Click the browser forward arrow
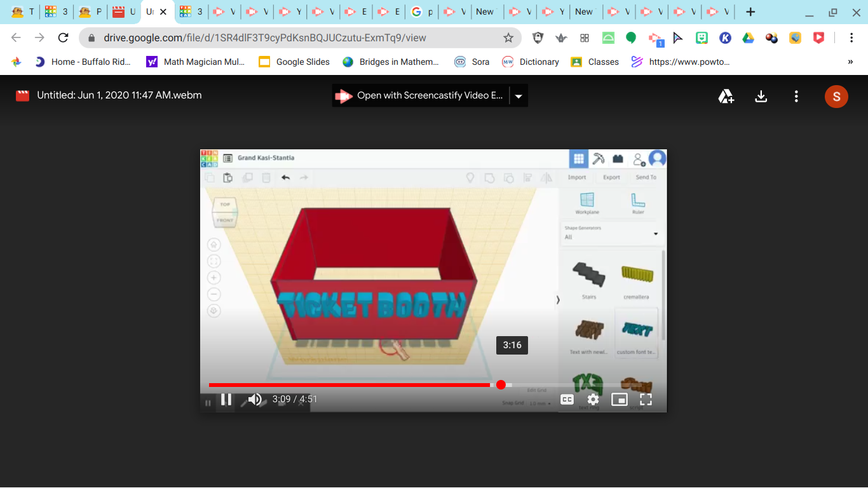Viewport: 868px width, 488px height. click(x=39, y=37)
